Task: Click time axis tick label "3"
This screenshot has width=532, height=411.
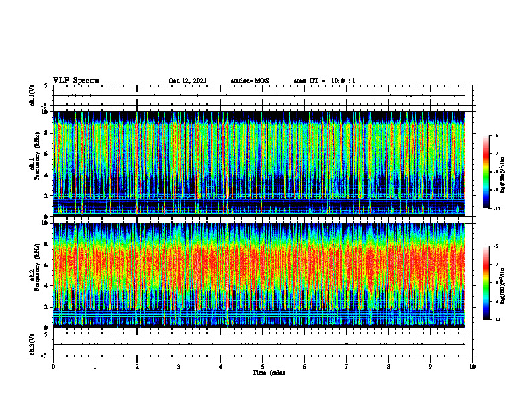Action: [x=179, y=367]
